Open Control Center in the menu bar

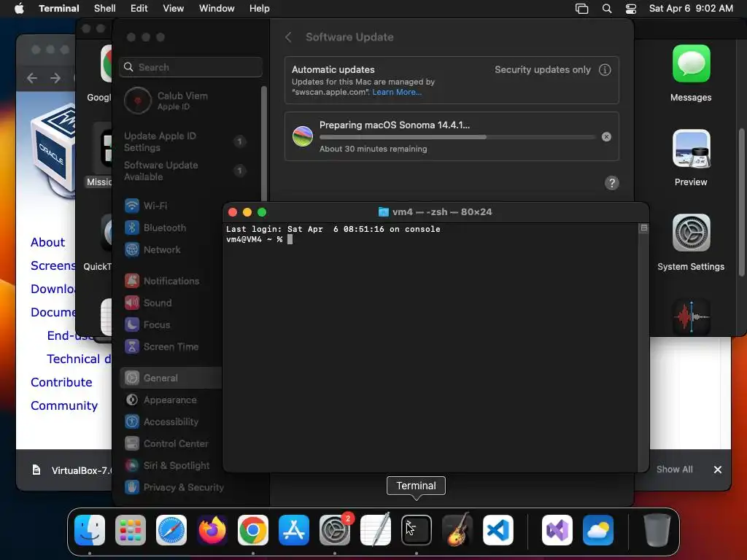631,9
